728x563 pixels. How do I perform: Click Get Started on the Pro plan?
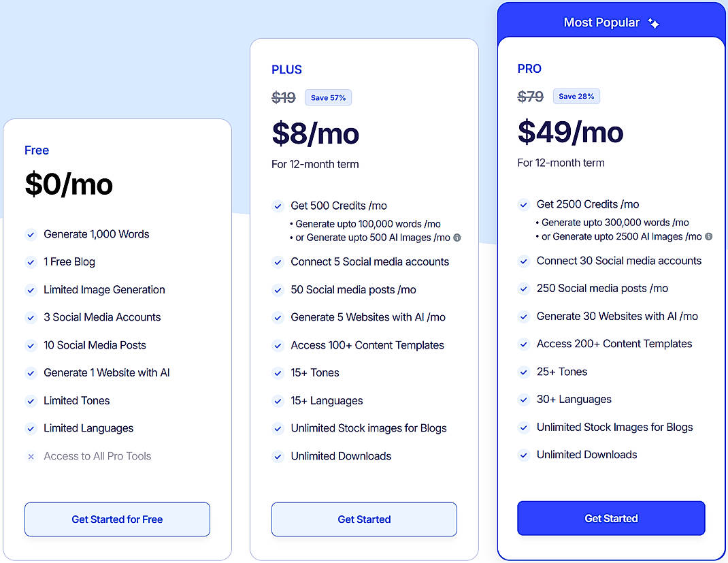[610, 518]
